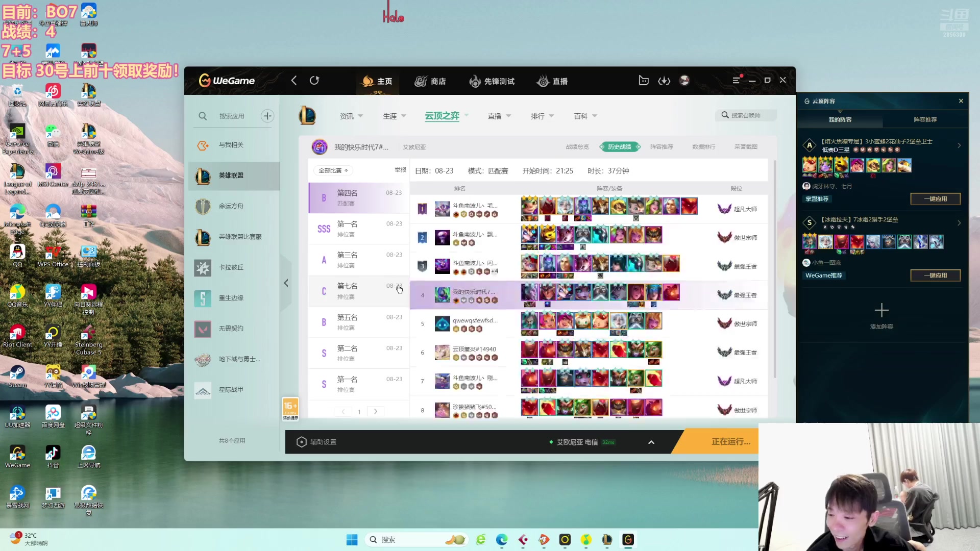Expand the 全部比赛 dropdown filter
The image size is (980, 551).
(332, 169)
